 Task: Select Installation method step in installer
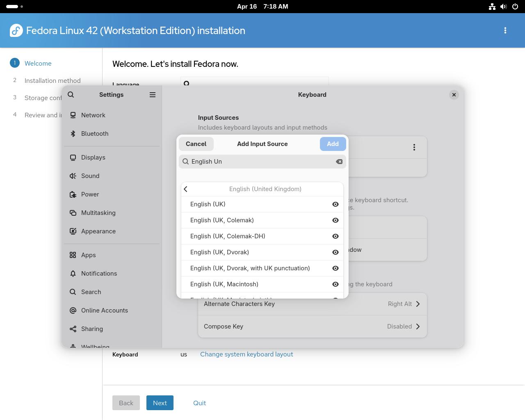52,80
